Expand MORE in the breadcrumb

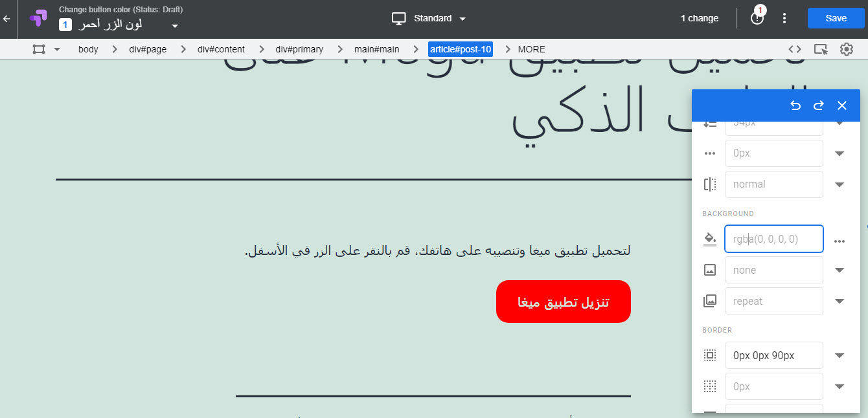(532, 49)
